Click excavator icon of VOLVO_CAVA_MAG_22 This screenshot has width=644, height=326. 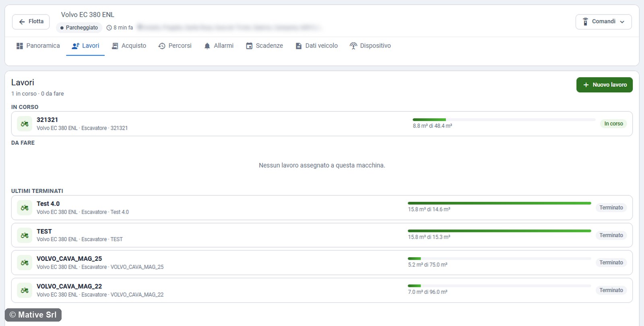pos(25,290)
